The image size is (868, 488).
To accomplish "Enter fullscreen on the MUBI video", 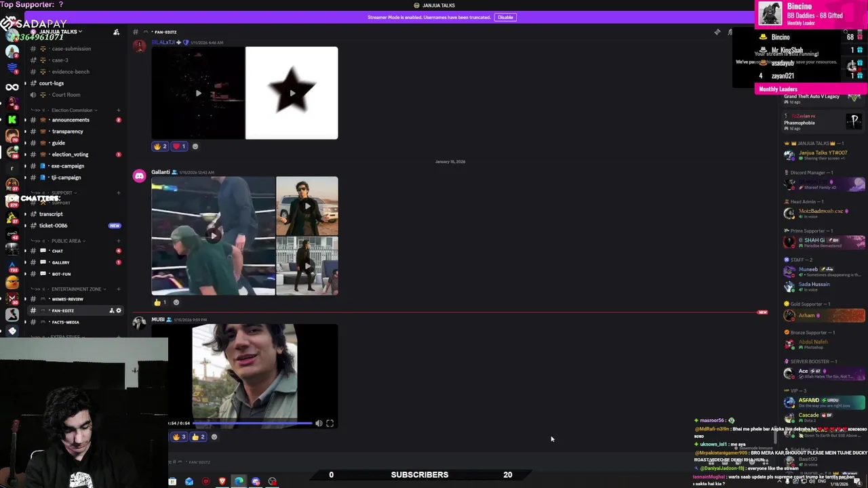I will (330, 423).
